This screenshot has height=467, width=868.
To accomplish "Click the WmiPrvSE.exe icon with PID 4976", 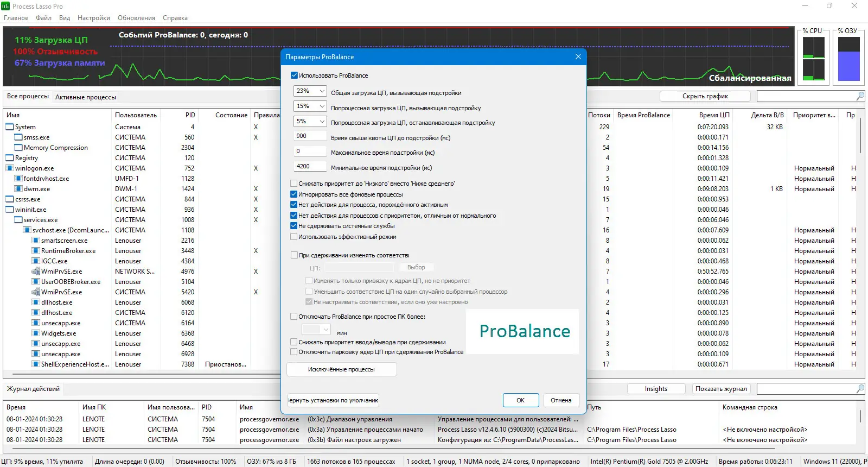I will 36,272.
